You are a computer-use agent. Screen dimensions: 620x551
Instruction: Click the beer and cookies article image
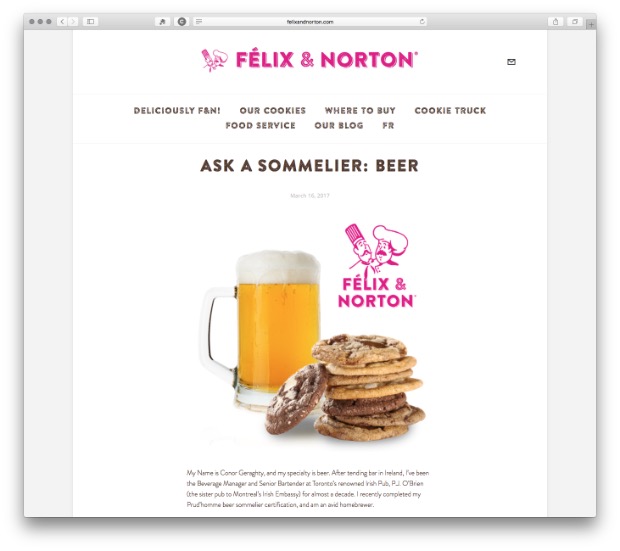tap(310, 333)
